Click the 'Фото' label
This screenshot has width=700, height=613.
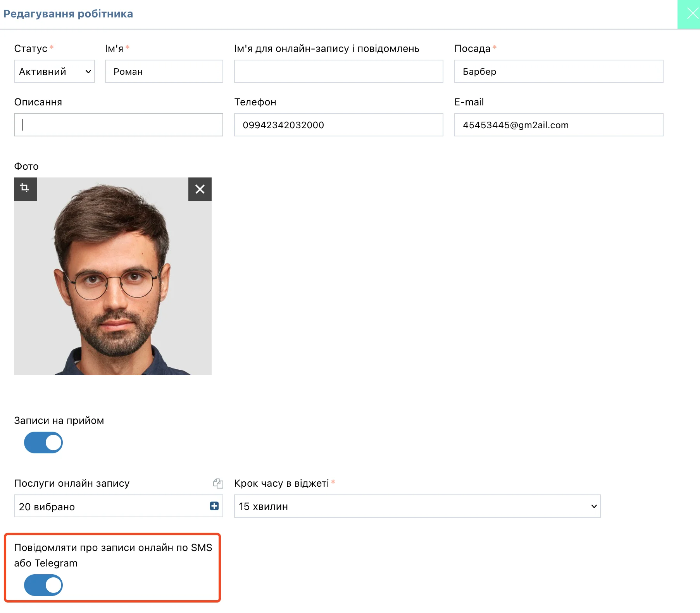coord(26,166)
